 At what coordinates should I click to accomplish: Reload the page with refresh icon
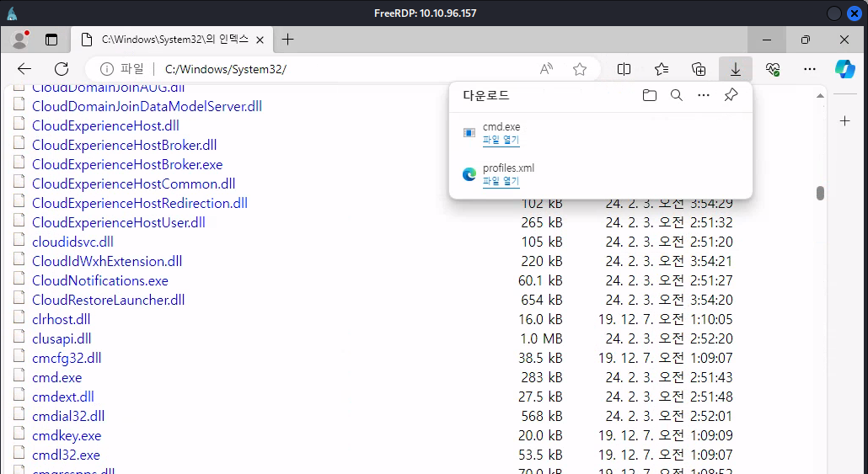coord(62,69)
